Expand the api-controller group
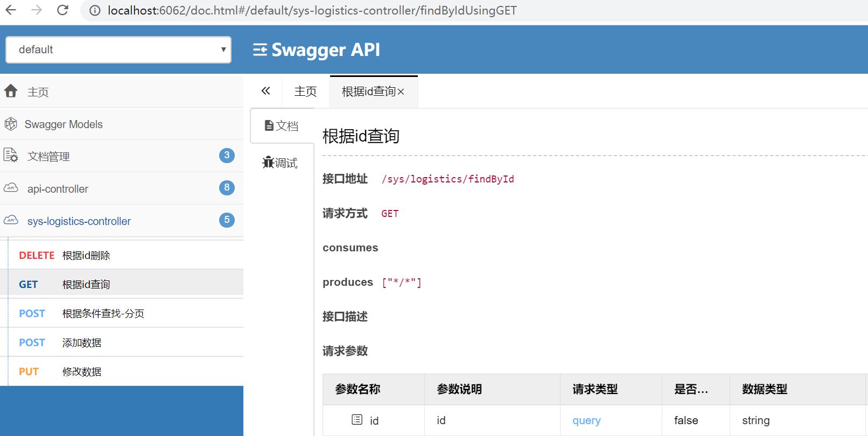This screenshot has height=436, width=868. point(122,188)
